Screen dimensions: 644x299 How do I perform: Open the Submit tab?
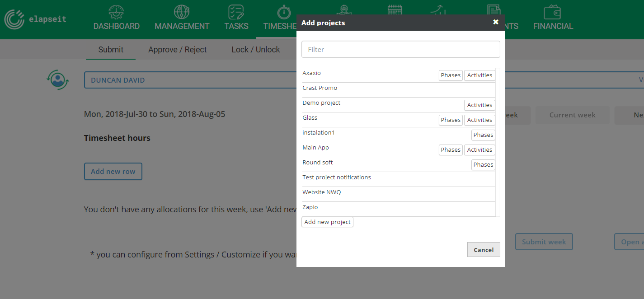(x=110, y=49)
